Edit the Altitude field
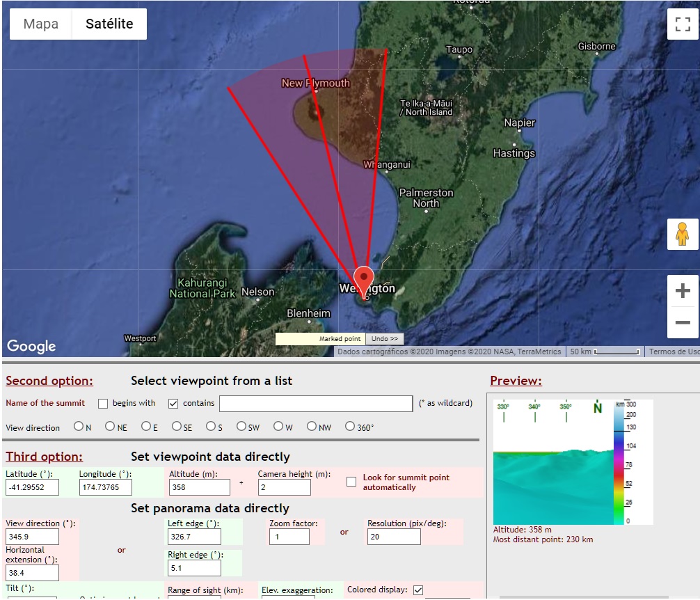 pos(200,487)
